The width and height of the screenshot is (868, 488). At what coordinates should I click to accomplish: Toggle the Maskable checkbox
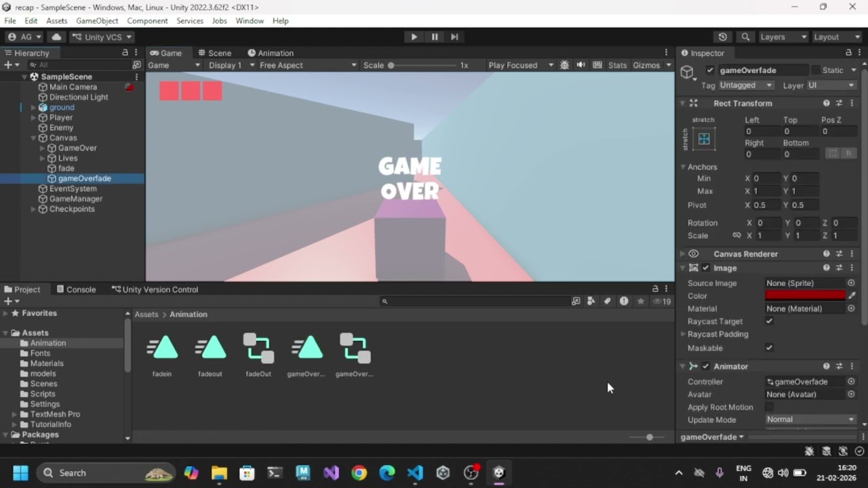pyautogui.click(x=769, y=348)
